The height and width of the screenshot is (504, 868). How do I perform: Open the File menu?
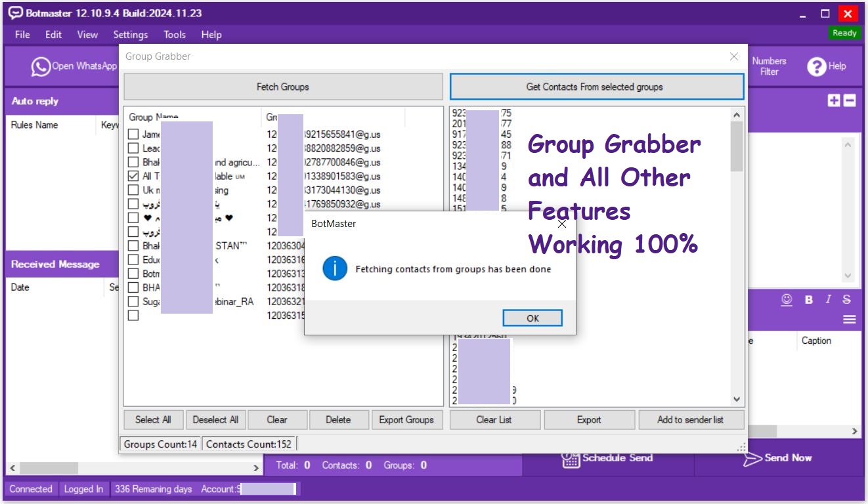click(x=22, y=35)
